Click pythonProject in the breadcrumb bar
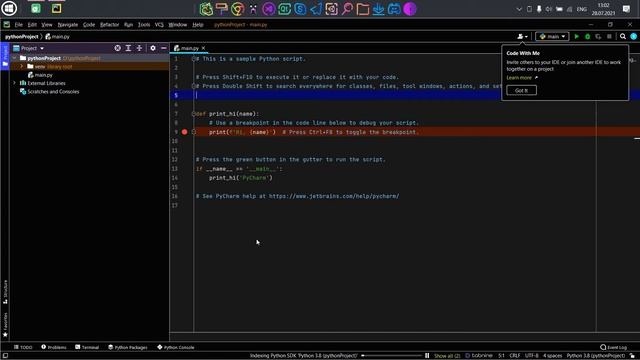This screenshot has height=360, width=640. coord(22,36)
